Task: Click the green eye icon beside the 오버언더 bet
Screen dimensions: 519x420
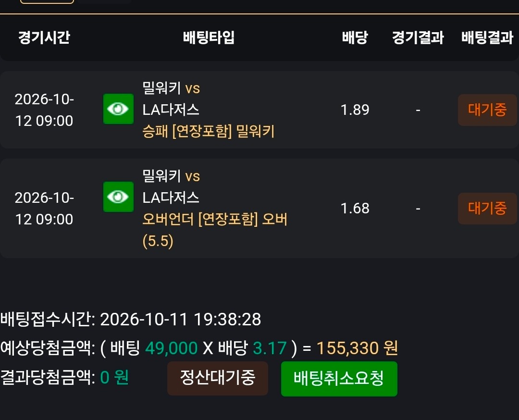Action: point(118,197)
